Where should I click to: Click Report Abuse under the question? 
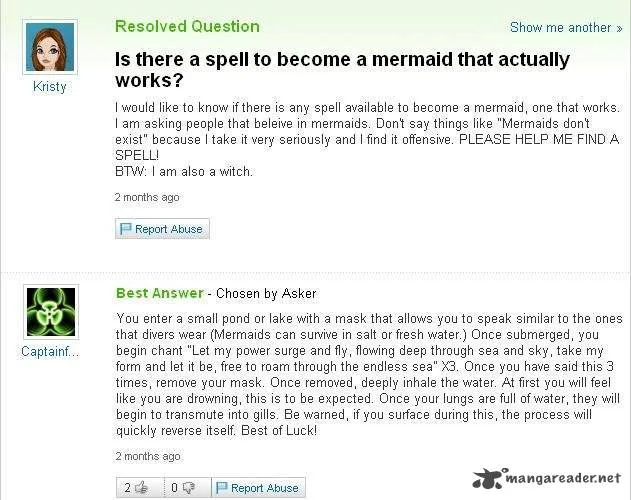click(162, 229)
